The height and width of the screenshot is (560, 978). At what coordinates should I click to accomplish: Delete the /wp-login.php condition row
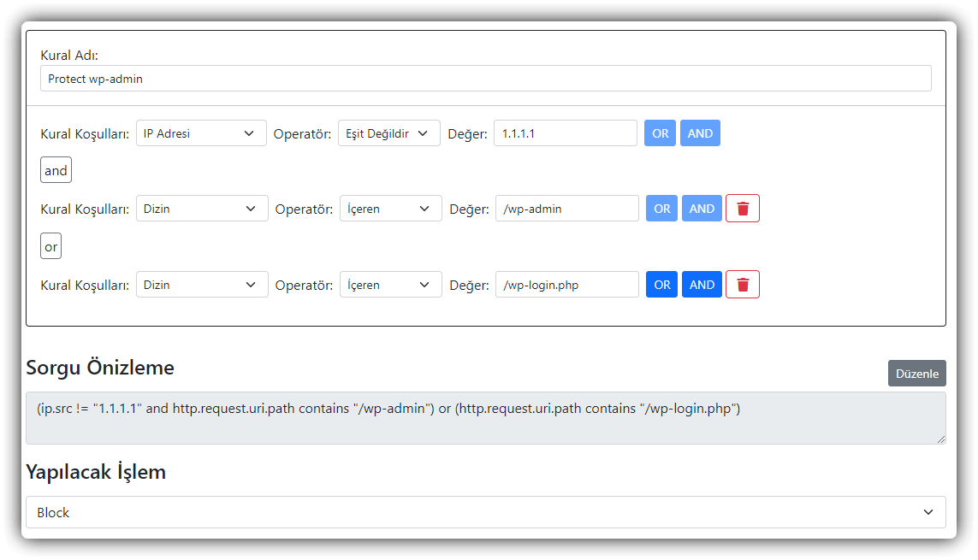[742, 285]
